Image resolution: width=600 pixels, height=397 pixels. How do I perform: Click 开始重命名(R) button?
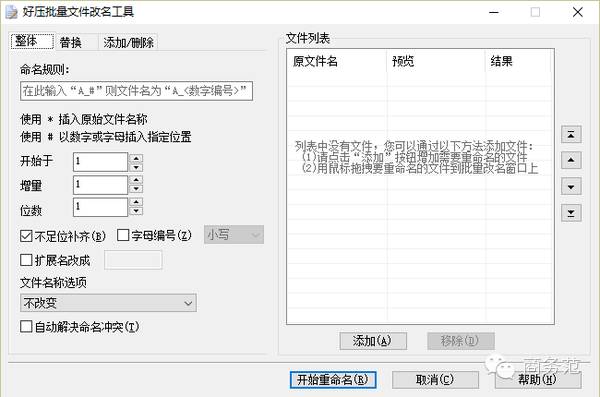pos(333,380)
